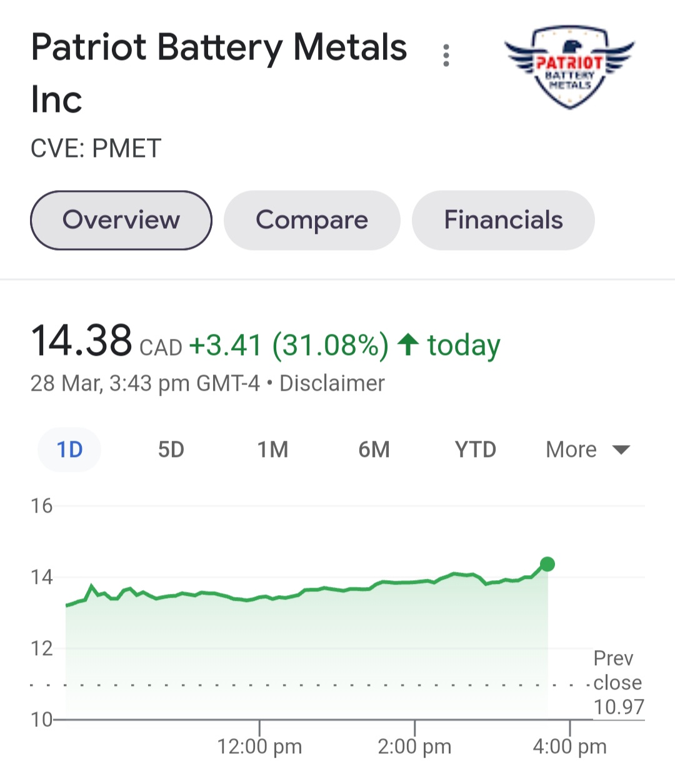
Task: Select the Overview tab
Action: [121, 220]
